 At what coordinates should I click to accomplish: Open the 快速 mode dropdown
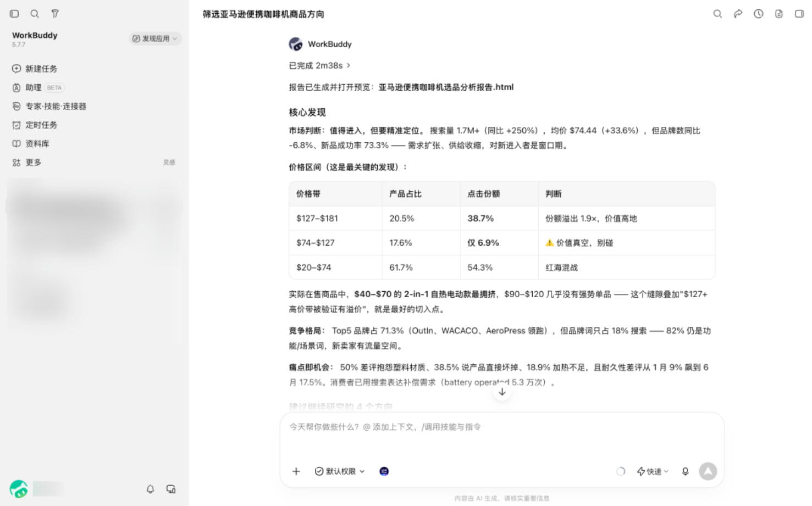coord(653,471)
